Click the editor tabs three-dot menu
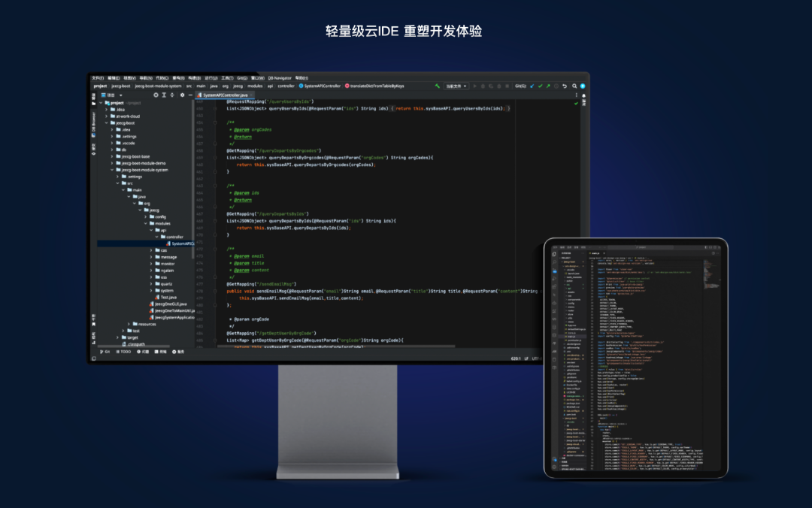 pyautogui.click(x=577, y=95)
